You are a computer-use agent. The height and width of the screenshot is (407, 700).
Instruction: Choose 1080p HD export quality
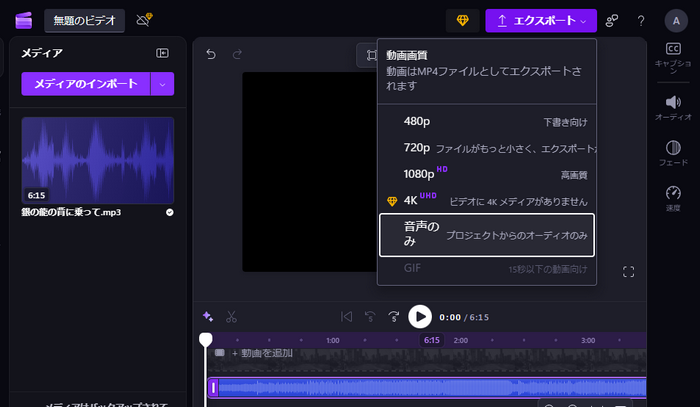pyautogui.click(x=487, y=174)
